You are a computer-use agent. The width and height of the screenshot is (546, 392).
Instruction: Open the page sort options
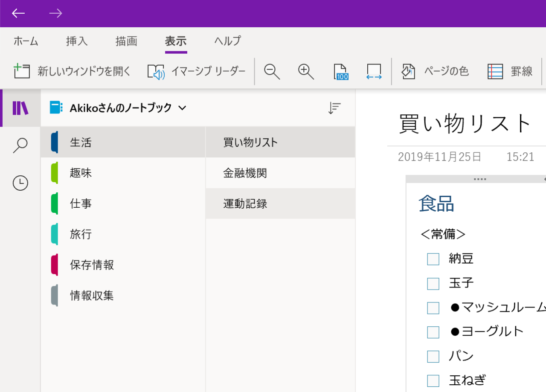click(x=334, y=108)
